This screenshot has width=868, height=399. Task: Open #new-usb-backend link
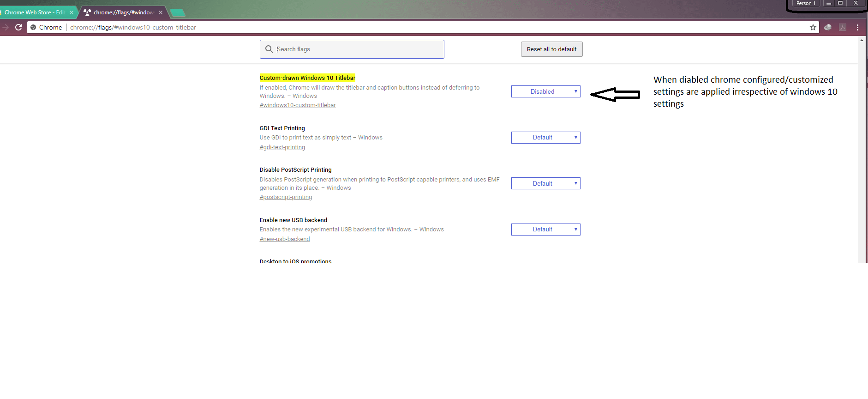285,239
